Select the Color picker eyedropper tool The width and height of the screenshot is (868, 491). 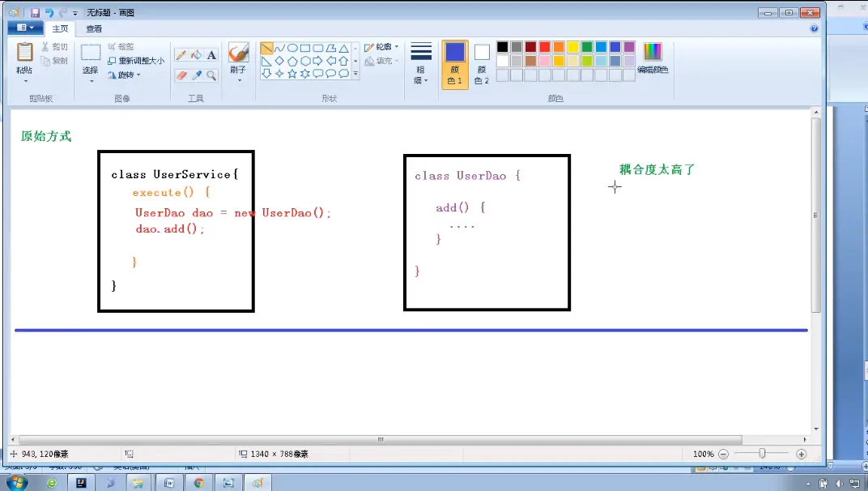[197, 75]
